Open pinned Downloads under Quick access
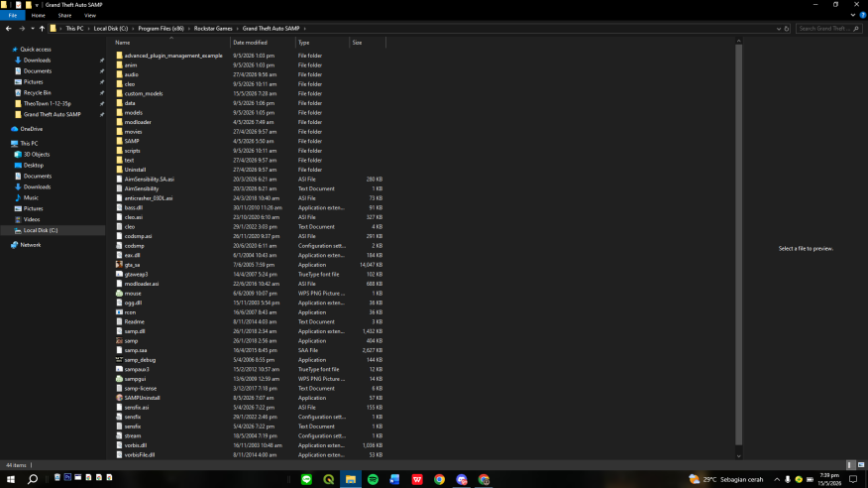This screenshot has width=868, height=488. coord(37,61)
